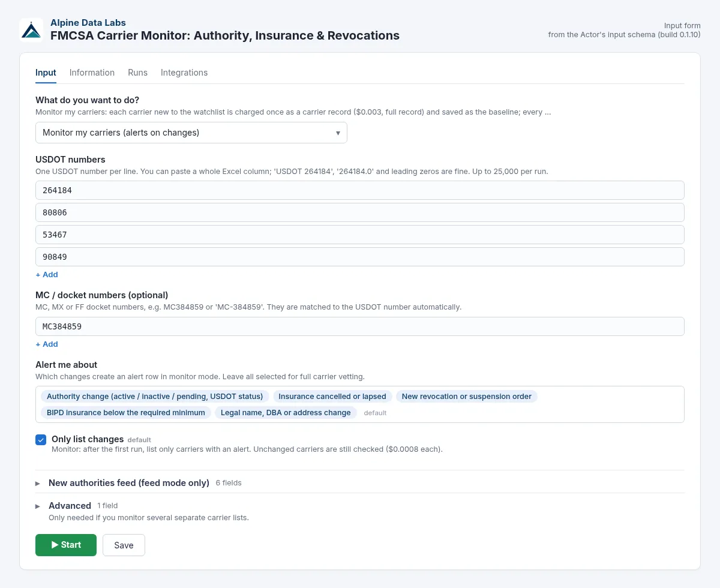Click the Alpine Data Labs publisher name
The width and height of the screenshot is (720, 588).
click(88, 23)
